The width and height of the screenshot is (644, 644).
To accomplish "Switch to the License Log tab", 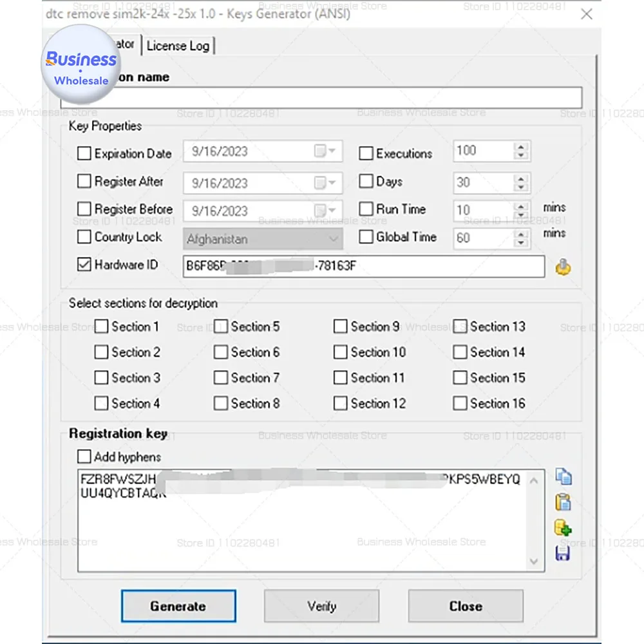I will point(178,45).
